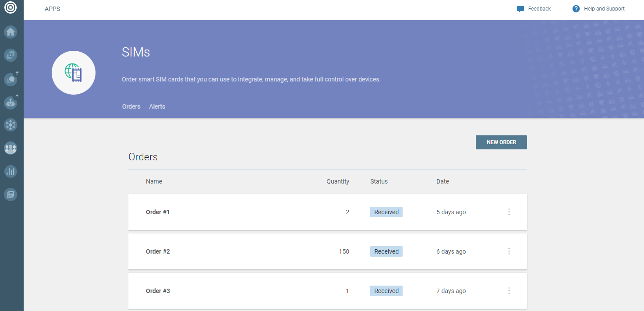Open the chat bubble icon in the sidebar

11,80
